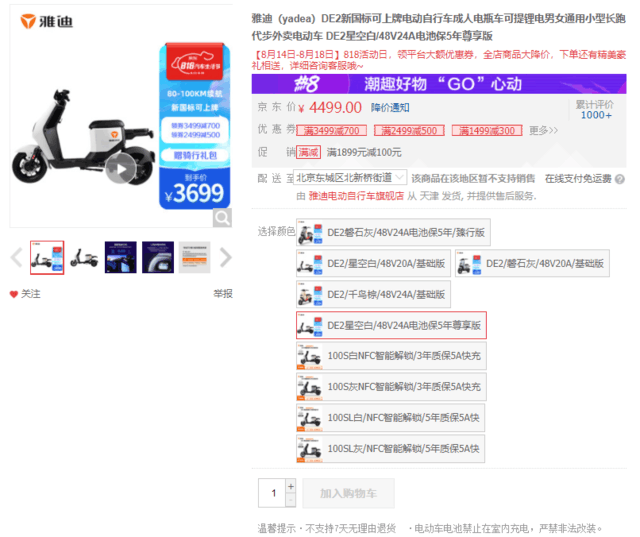Image resolution: width=640 pixels, height=537 pixels.
Task: Click the 4499.00 price text
Action: pos(335,107)
